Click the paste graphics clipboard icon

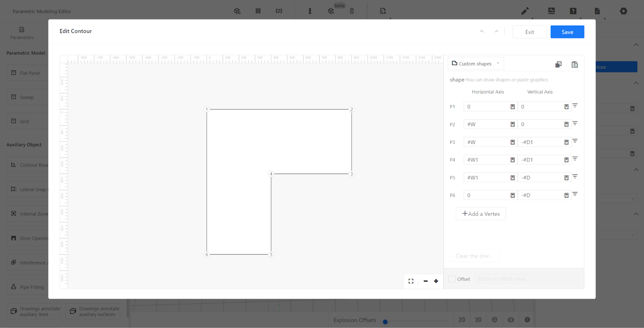tap(574, 64)
